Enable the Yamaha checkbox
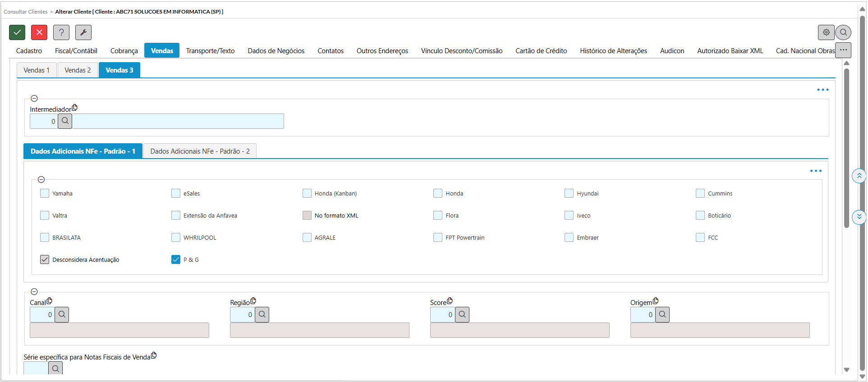The image size is (868, 382). [x=45, y=193]
